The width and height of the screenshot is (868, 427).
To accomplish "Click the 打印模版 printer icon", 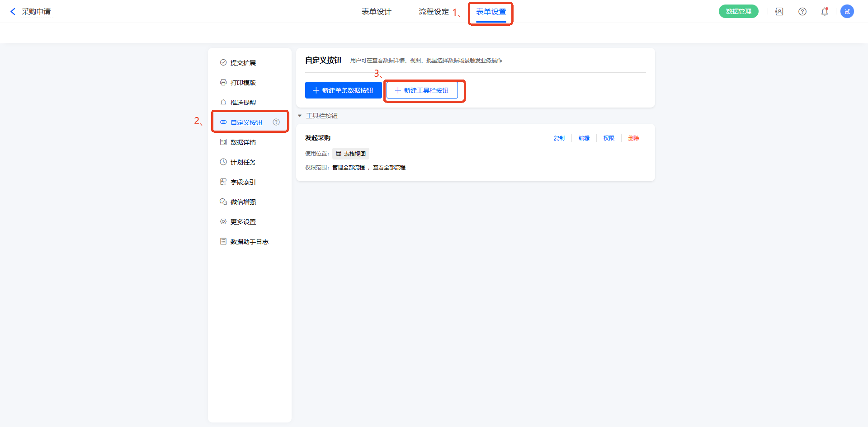I will [x=223, y=83].
